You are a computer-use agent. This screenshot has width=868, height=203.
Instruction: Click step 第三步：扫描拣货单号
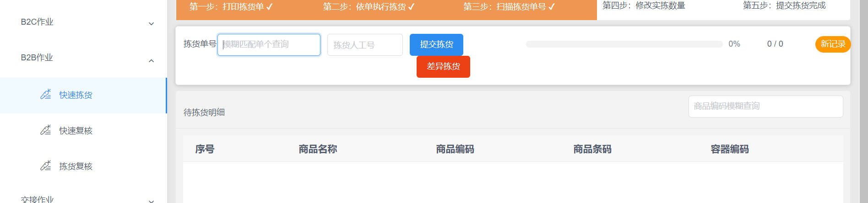pos(509,7)
